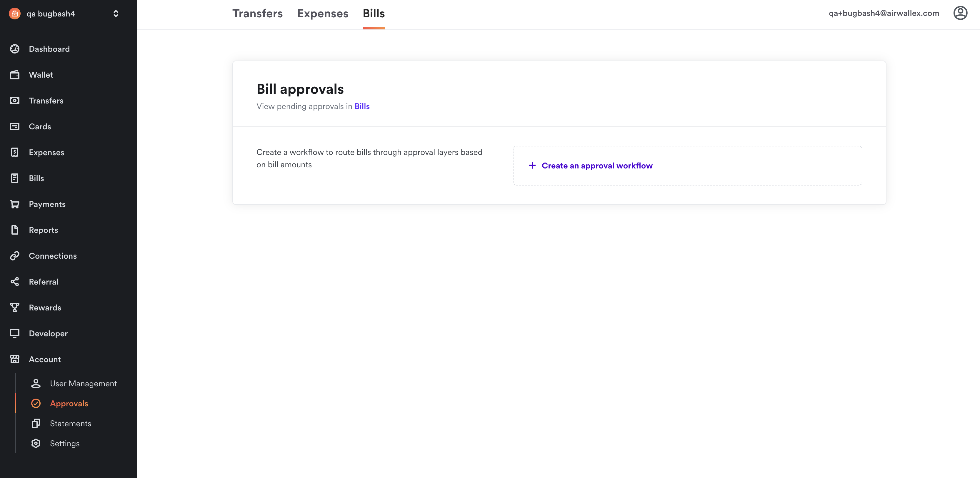Follow the Bills link under Bill approvals
The image size is (980, 478).
pos(362,106)
